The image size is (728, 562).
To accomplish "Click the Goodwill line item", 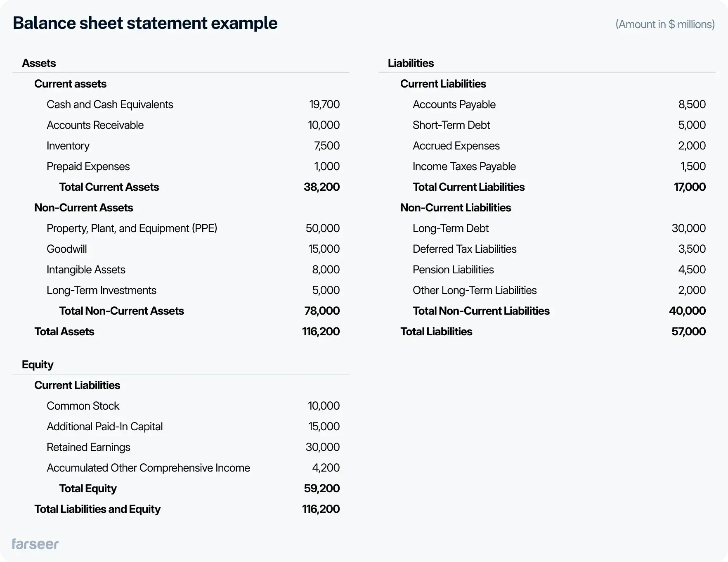I will [x=67, y=249].
